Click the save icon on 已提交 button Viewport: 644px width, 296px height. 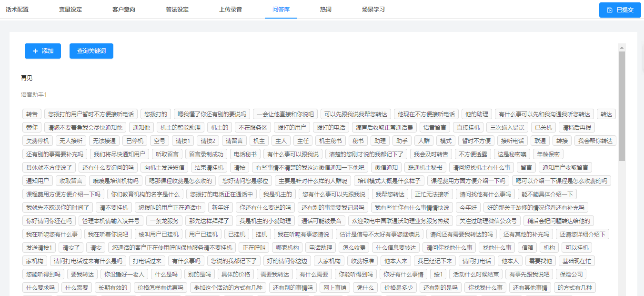click(610, 10)
